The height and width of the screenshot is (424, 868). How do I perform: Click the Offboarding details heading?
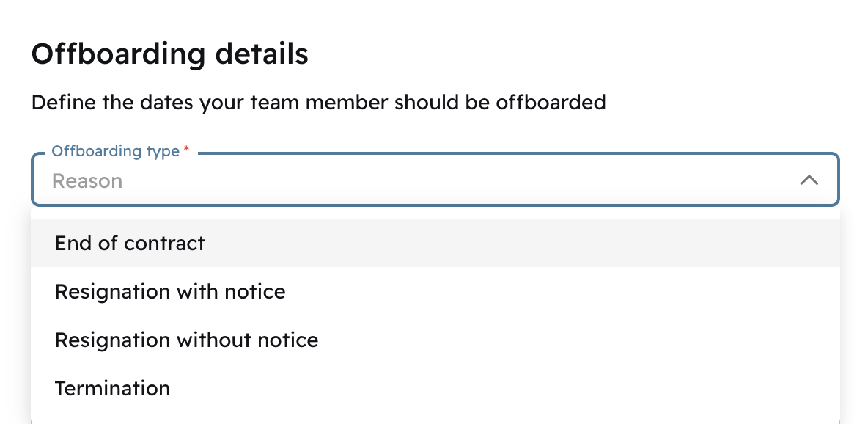click(169, 54)
